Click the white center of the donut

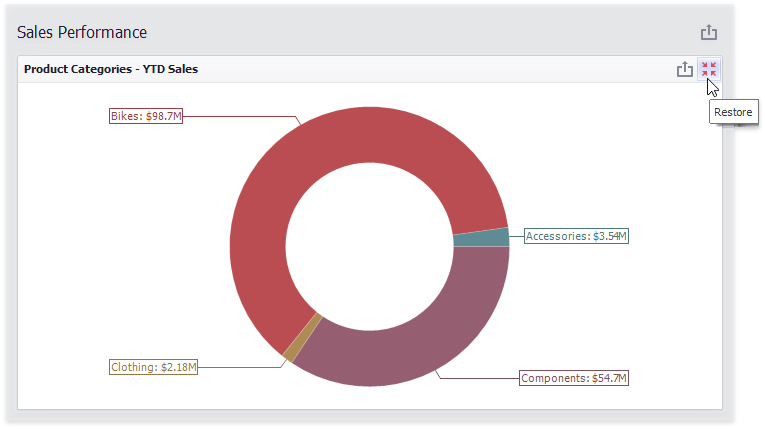[x=369, y=245]
